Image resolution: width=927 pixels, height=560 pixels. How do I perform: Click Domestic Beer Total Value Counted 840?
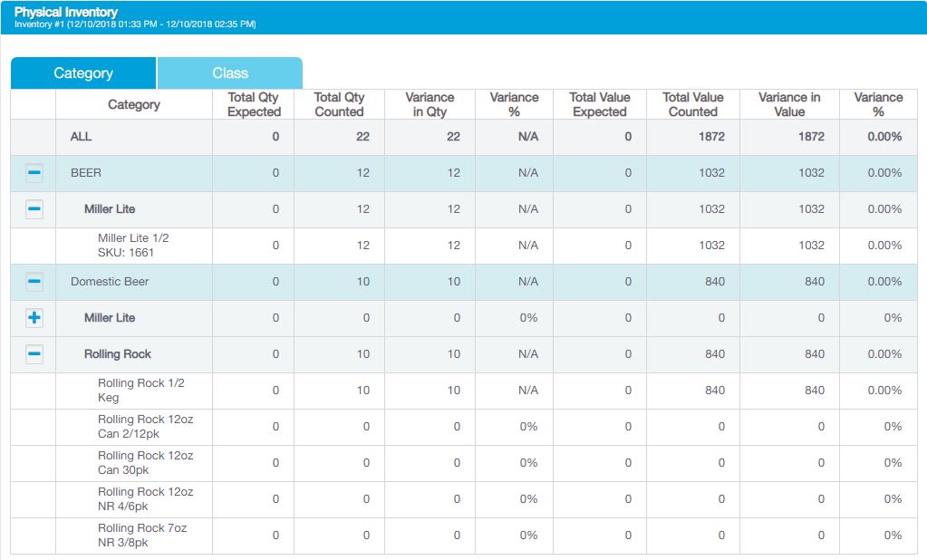(x=715, y=282)
